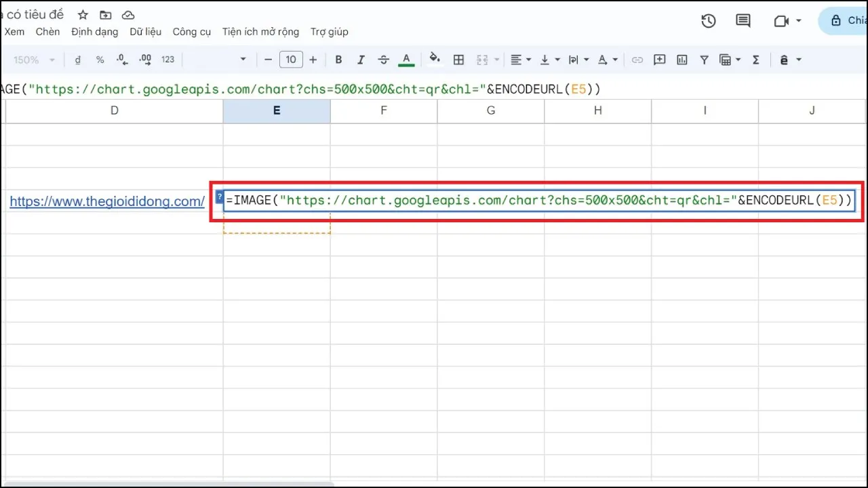Open text rotation dropdown

coord(608,60)
